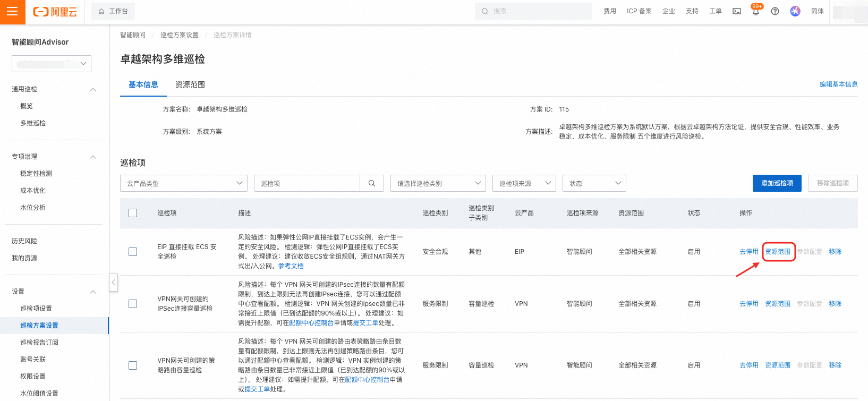Click 资源范围 in EIP row
Screen dimensions: 868x401
[778, 252]
